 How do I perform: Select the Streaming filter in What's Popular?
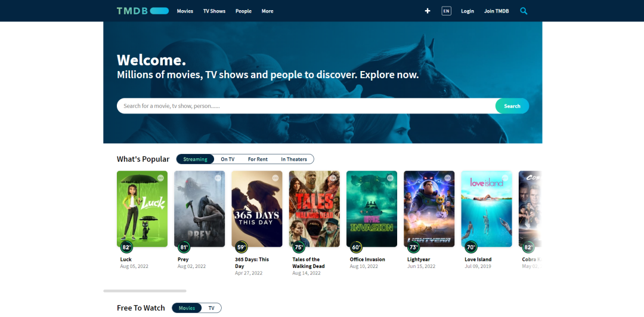click(195, 159)
